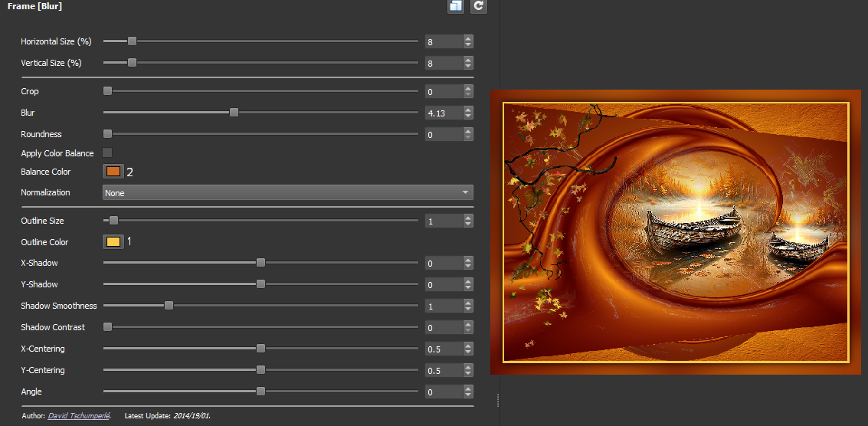Click the Shadow Contrast value field

444,328
